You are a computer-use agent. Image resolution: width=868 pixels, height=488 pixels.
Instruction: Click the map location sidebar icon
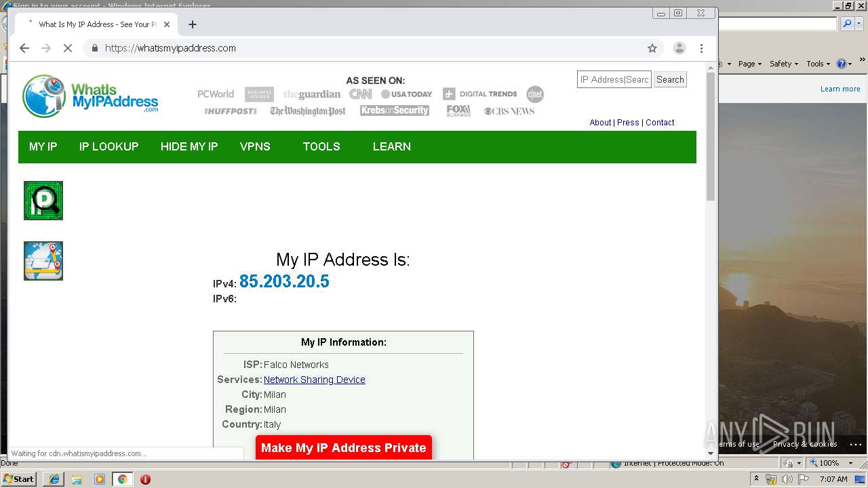point(43,261)
